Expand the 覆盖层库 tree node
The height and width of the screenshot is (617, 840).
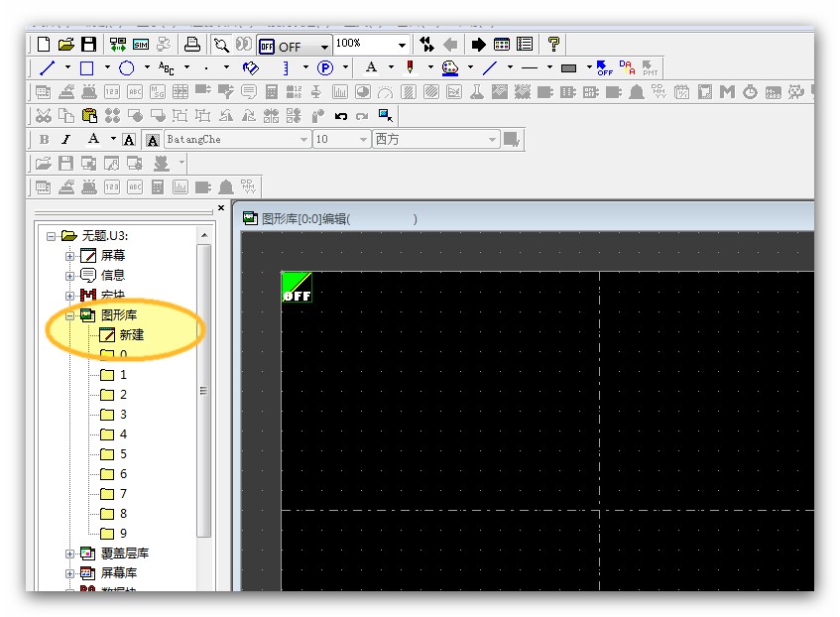(70, 554)
